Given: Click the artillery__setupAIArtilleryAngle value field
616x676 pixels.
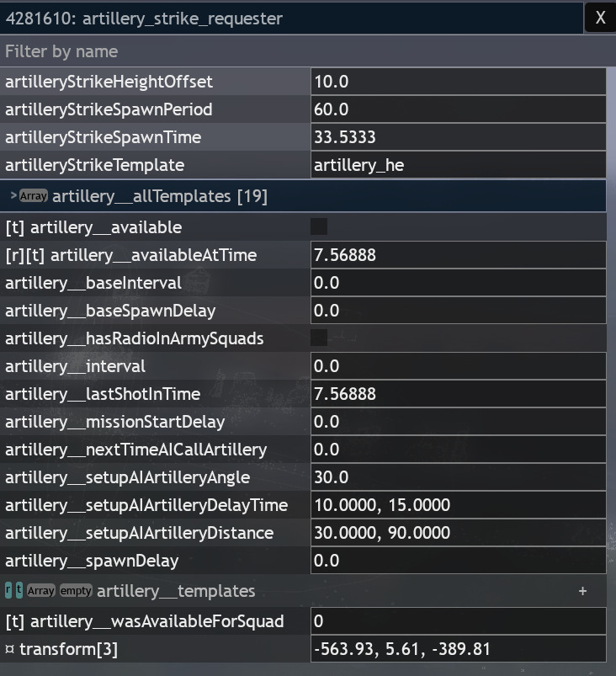Looking at the screenshot, I should (x=458, y=477).
